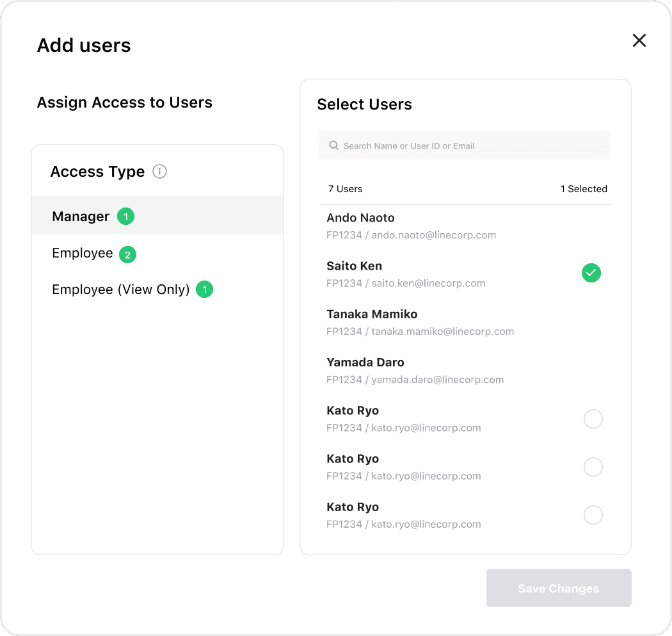672x636 pixels.
Task: Deselect the green checkmark for Saito Ken
Action: coord(591,273)
